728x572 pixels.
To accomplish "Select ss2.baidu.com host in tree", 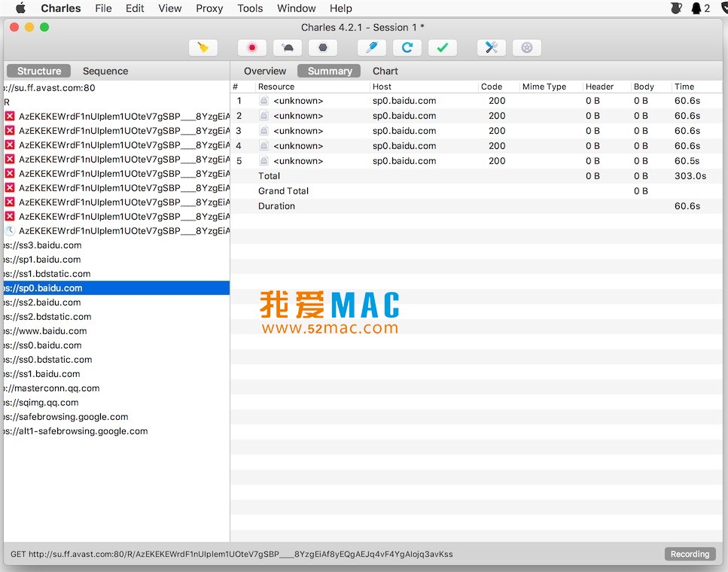I will [x=42, y=303].
